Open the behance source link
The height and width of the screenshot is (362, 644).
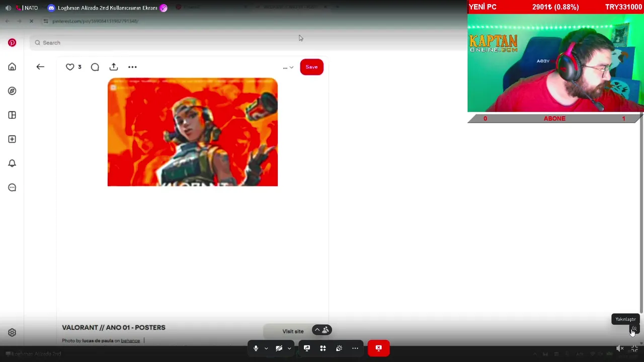(x=130, y=341)
